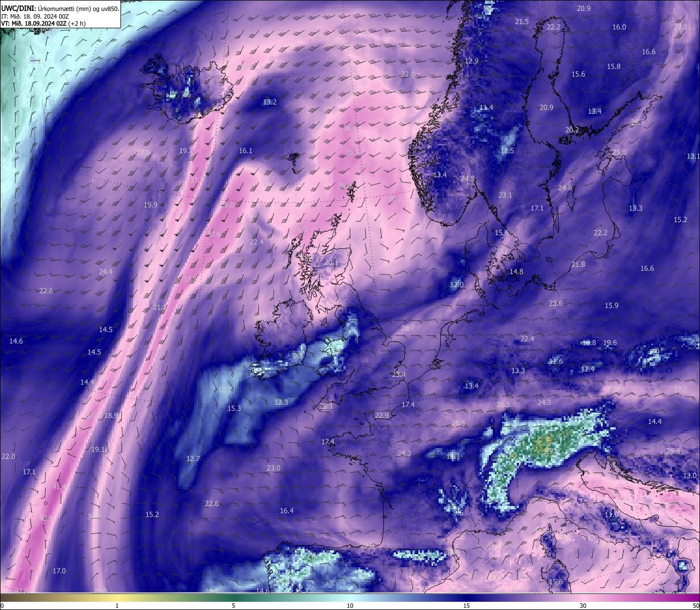Click the 10 label on color scale
Screen dimensions: 700x610
350,606
